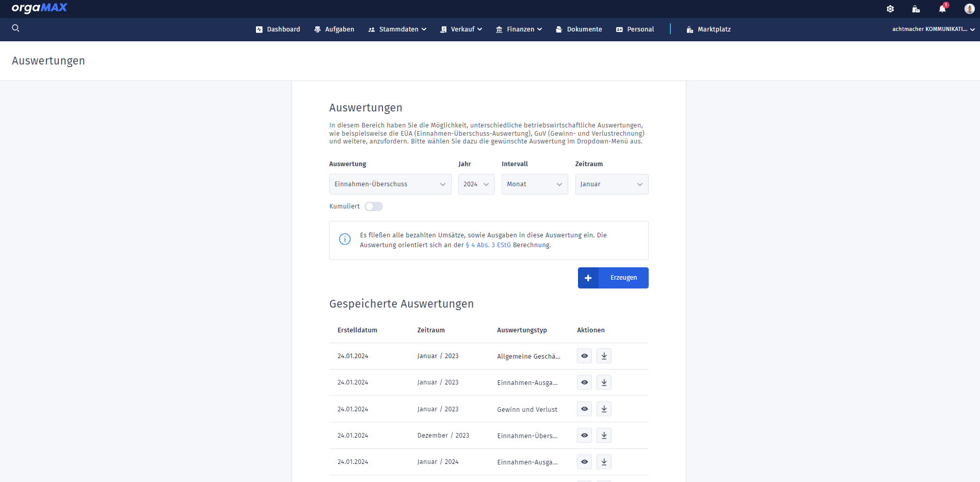Expand the Stammdaten menu
The height and width of the screenshot is (482, 980).
[397, 29]
